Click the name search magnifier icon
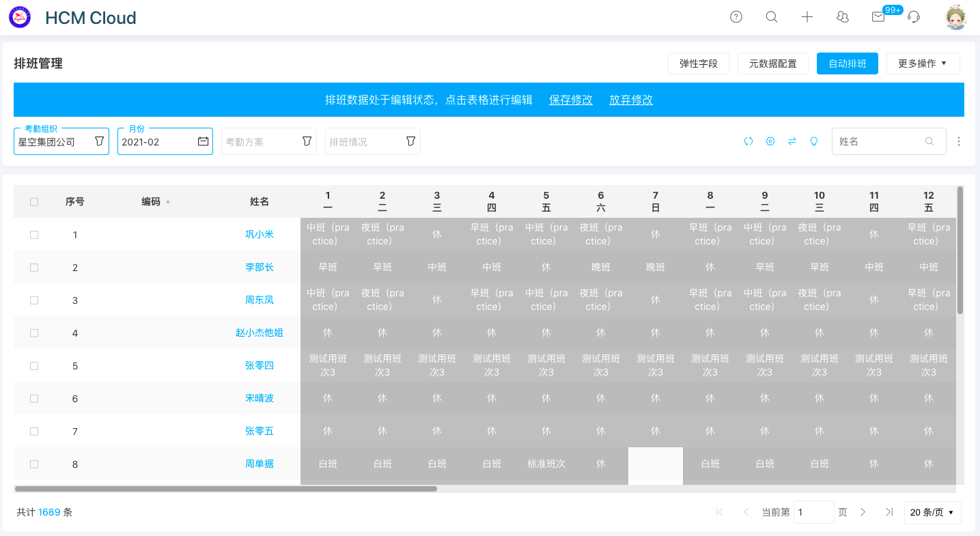This screenshot has width=980, height=536. [x=929, y=141]
